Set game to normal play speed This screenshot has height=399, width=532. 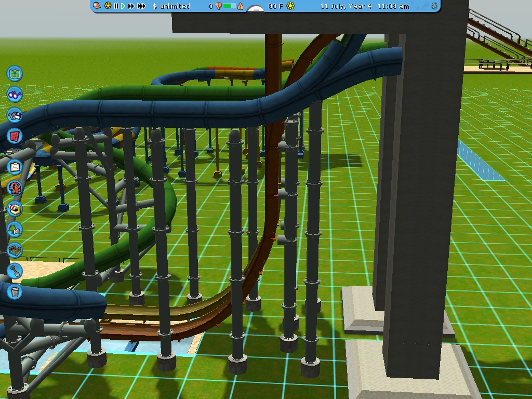pyautogui.click(x=123, y=6)
